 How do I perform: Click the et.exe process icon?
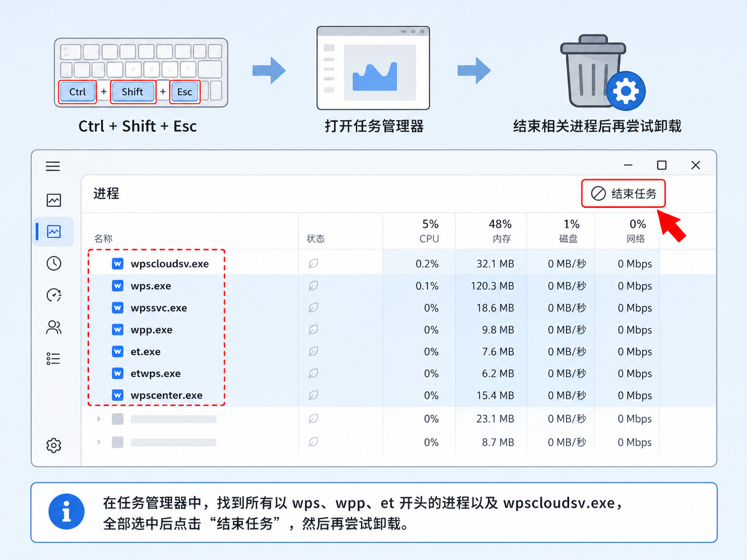(x=118, y=352)
